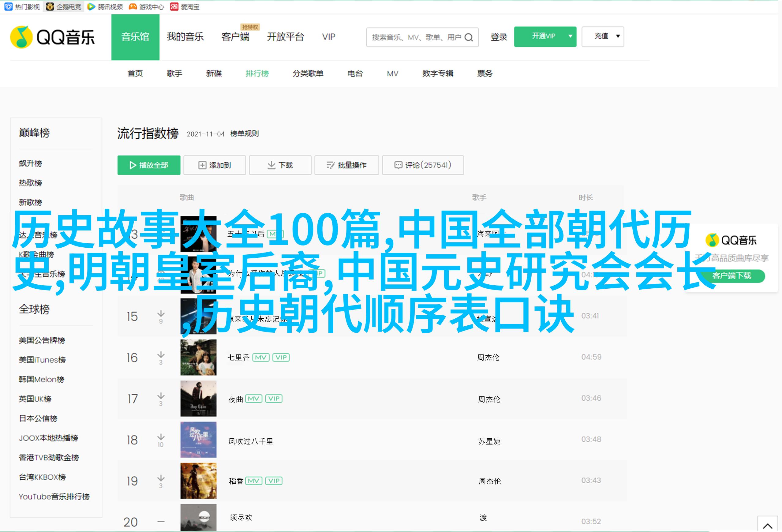The height and width of the screenshot is (532, 782).
Task: Open 我的音乐 tab
Action: point(185,37)
